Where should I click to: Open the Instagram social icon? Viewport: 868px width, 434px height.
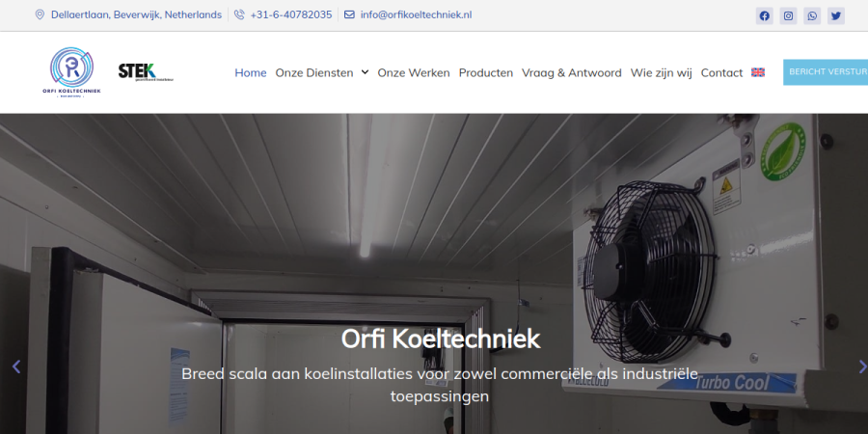pos(788,15)
